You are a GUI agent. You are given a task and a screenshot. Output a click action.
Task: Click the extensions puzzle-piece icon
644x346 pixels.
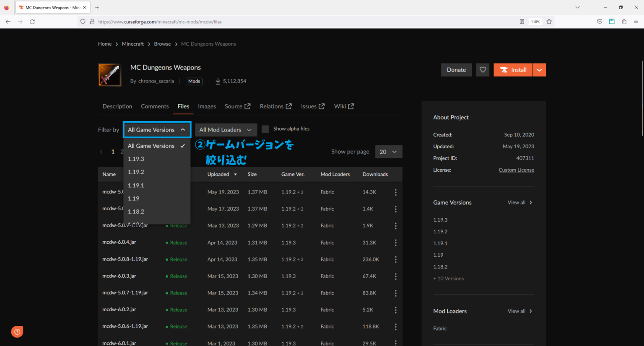623,21
